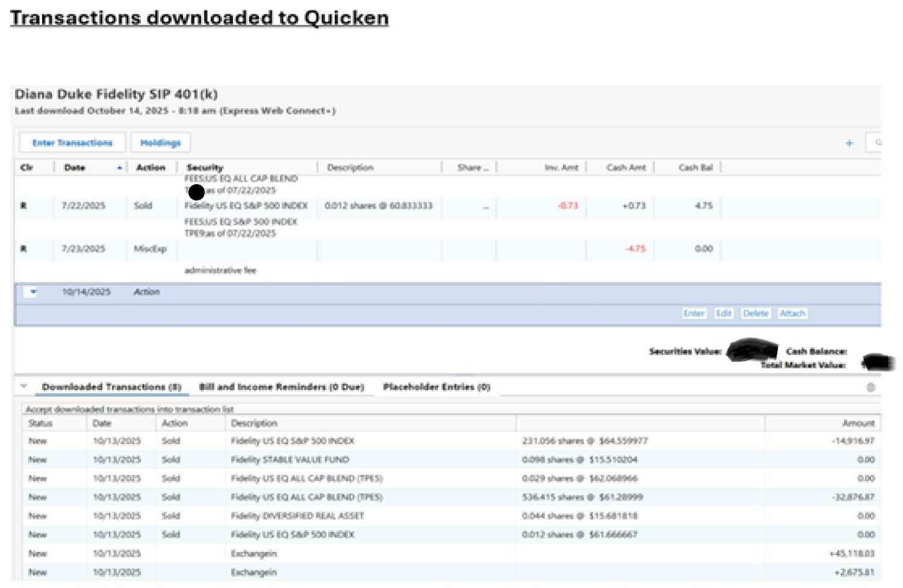Screen dimensions: 903x588
Task: Click the Security column header
Action: pyautogui.click(x=205, y=168)
